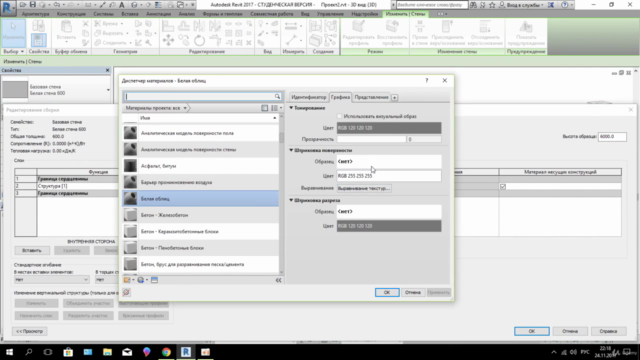Open Chrome from the taskbar
The width and height of the screenshot is (640, 360).
pyautogui.click(x=166, y=352)
